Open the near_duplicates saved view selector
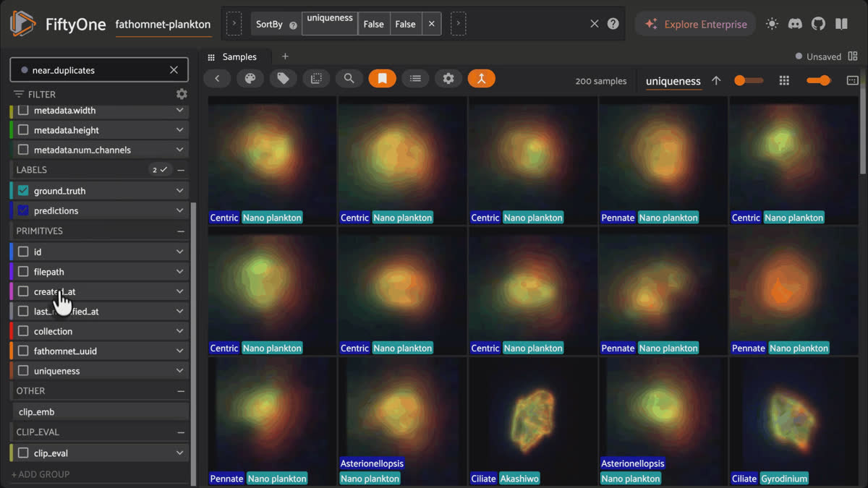 [99, 70]
